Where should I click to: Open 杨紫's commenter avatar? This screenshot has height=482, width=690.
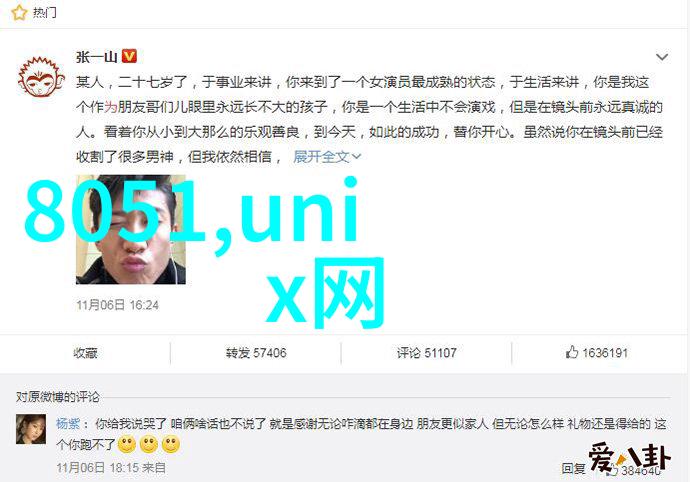(x=31, y=429)
